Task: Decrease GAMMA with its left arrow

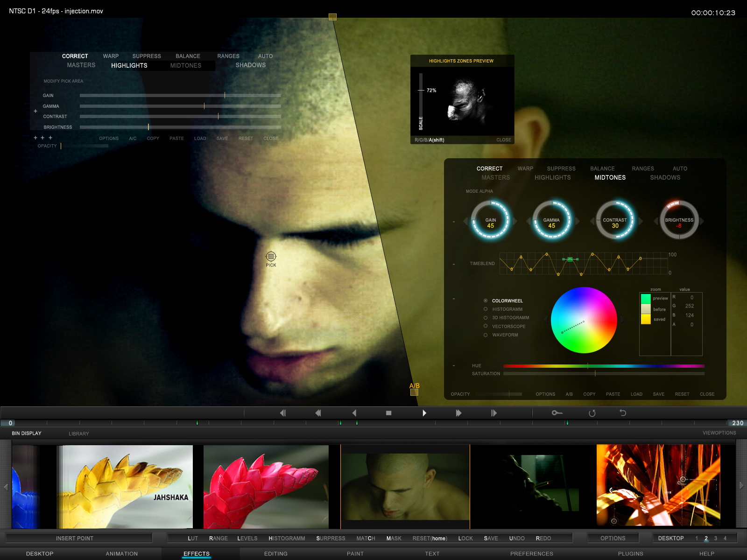Action: (x=529, y=221)
